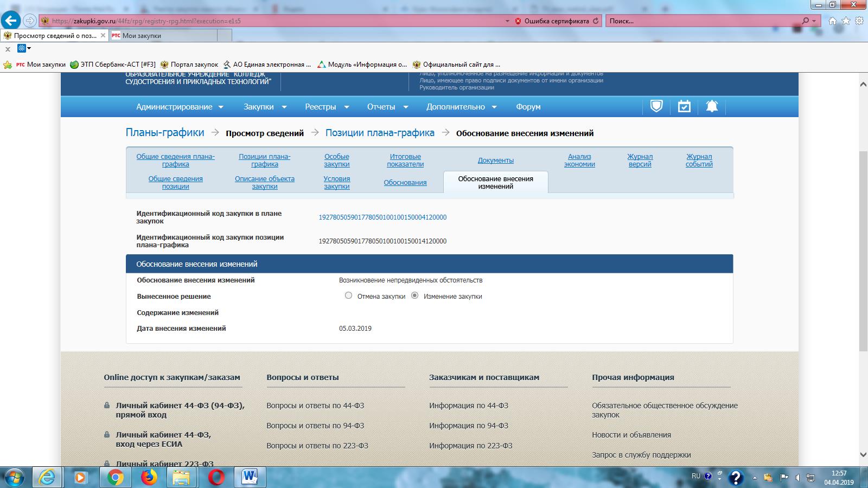Click the certificate error shield icon

click(518, 21)
